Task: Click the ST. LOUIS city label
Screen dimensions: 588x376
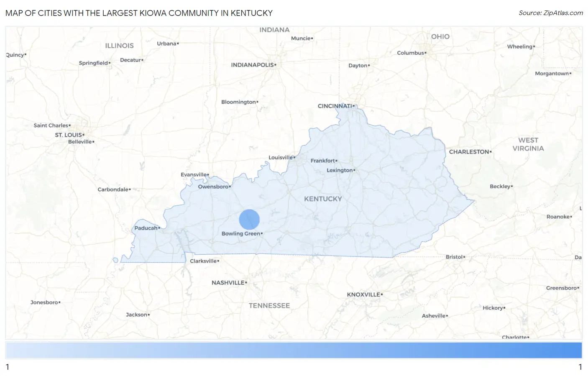Action: (69, 135)
